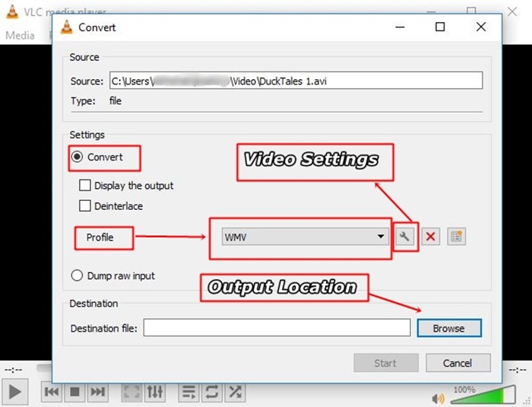Adjust VLC volume slider at 100%

click(x=483, y=395)
